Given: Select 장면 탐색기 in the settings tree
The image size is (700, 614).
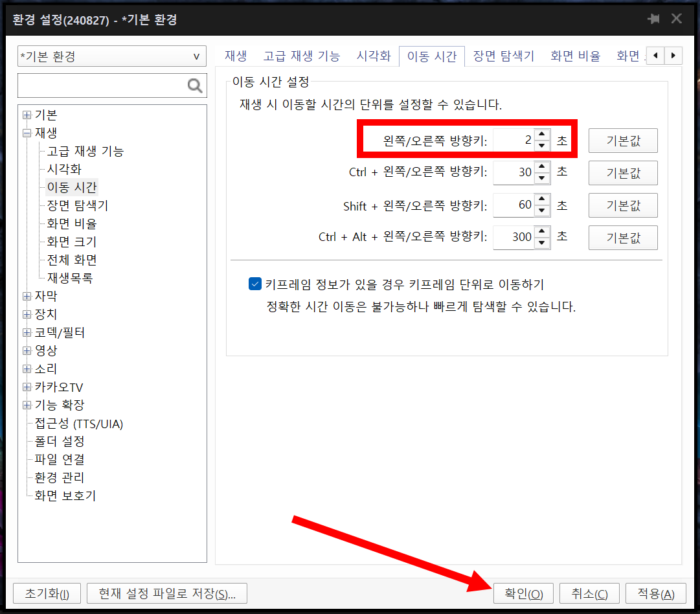Looking at the screenshot, I should coord(78,205).
